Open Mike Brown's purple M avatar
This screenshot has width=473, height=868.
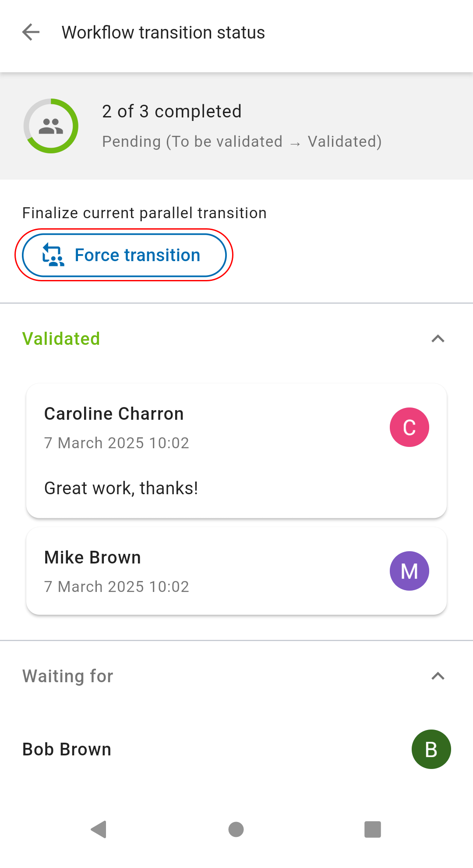[x=409, y=571]
